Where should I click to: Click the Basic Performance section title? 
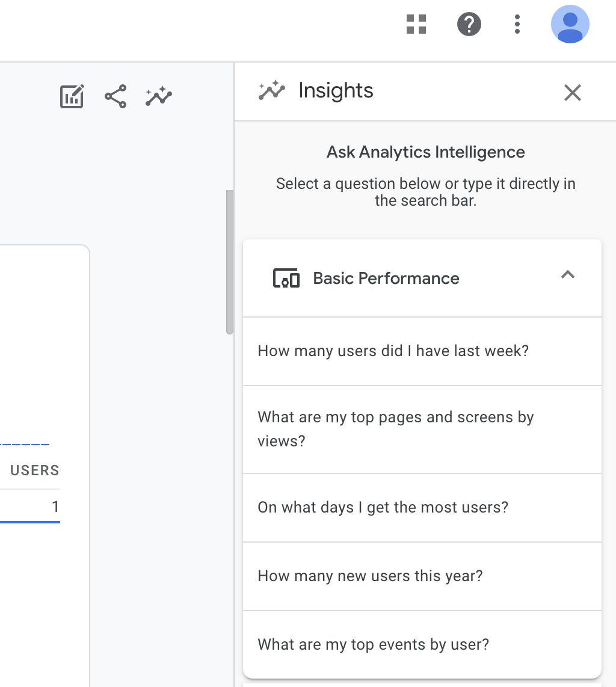[x=386, y=279]
